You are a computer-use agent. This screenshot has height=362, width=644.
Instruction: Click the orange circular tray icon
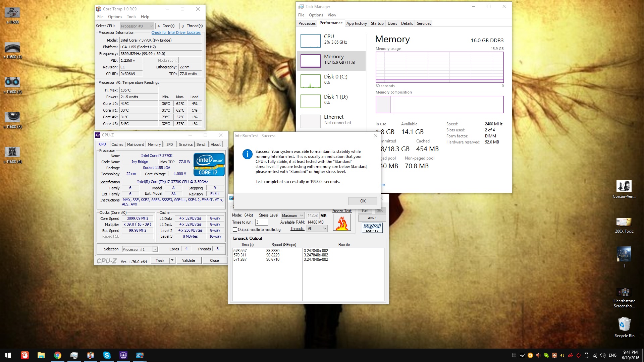point(530,355)
